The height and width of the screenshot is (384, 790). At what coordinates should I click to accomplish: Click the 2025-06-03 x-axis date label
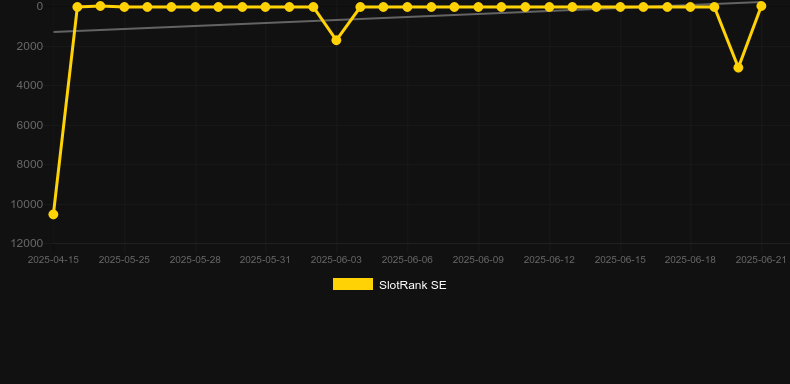click(x=336, y=260)
